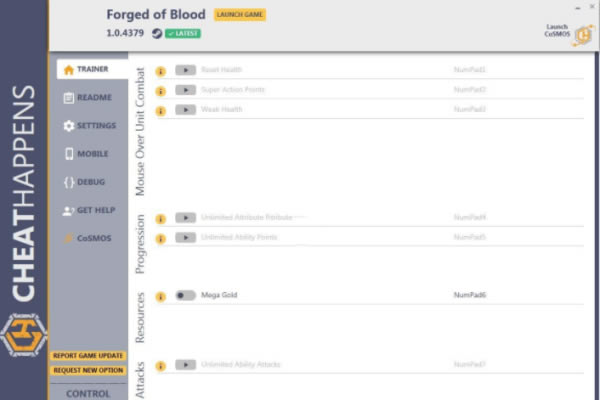Activate the Reset Health play button
The image size is (600, 400).
pos(185,70)
